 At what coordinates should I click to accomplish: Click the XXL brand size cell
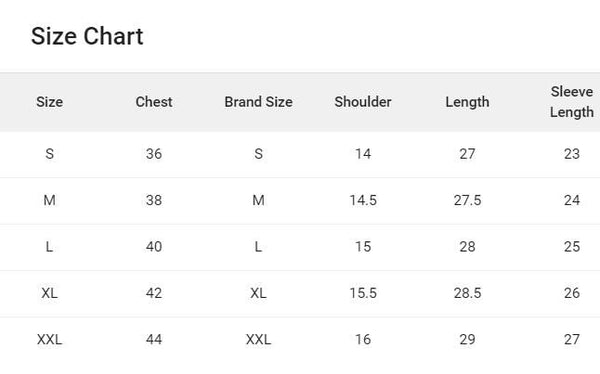pyautogui.click(x=258, y=339)
